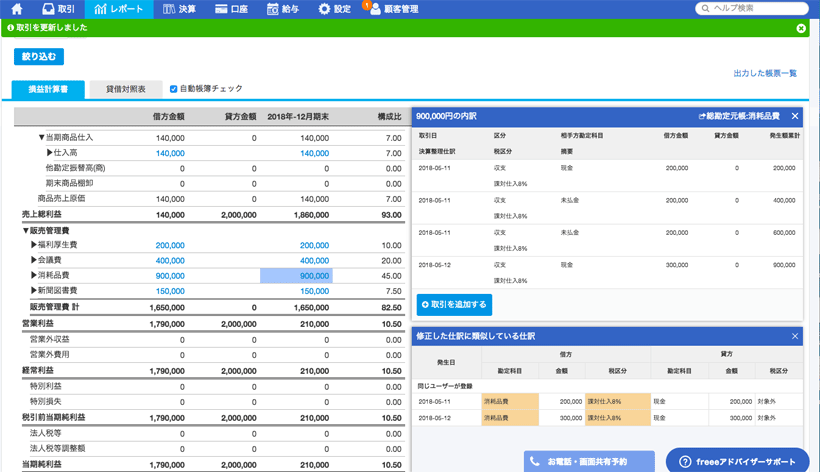Open the 給与 (payroll) menu
Image resolution: width=820 pixels, height=472 pixels.
(285, 9)
